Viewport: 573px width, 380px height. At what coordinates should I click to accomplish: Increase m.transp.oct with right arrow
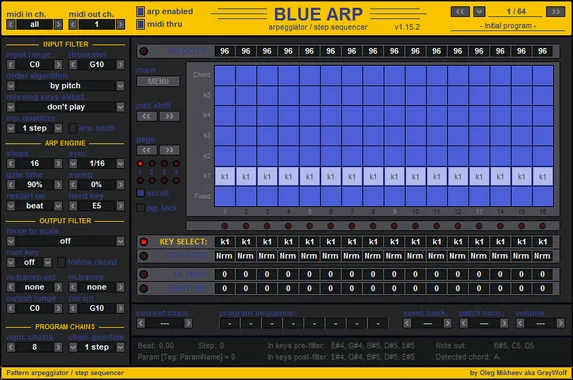[58, 287]
